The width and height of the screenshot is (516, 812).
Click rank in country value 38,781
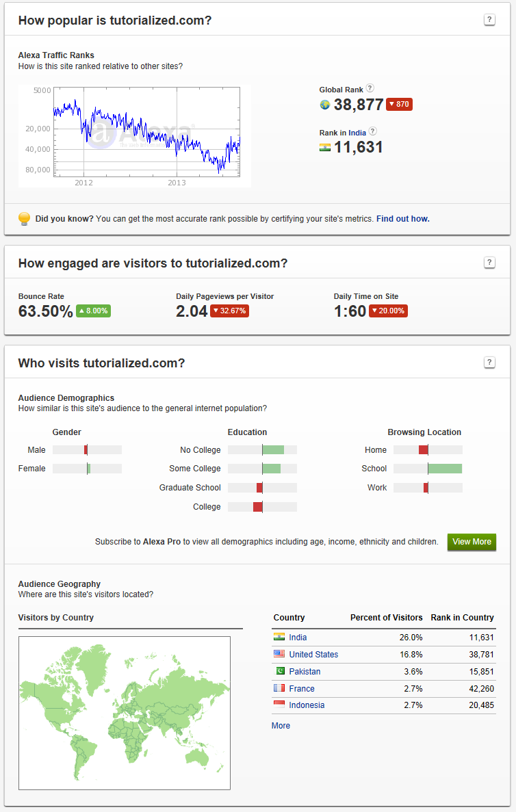[481, 655]
